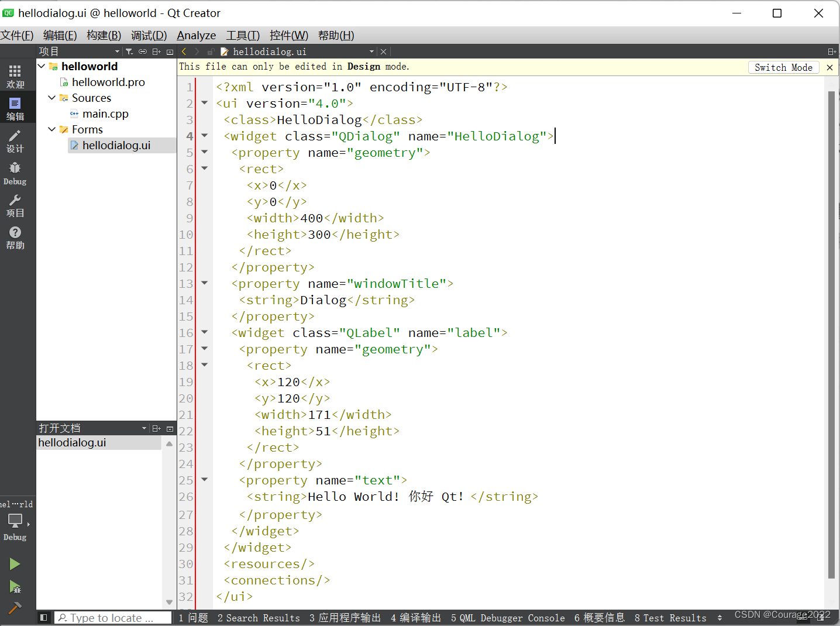Click the 打开文档 list scroll-up arrow
This screenshot has width=840, height=626.
click(169, 443)
